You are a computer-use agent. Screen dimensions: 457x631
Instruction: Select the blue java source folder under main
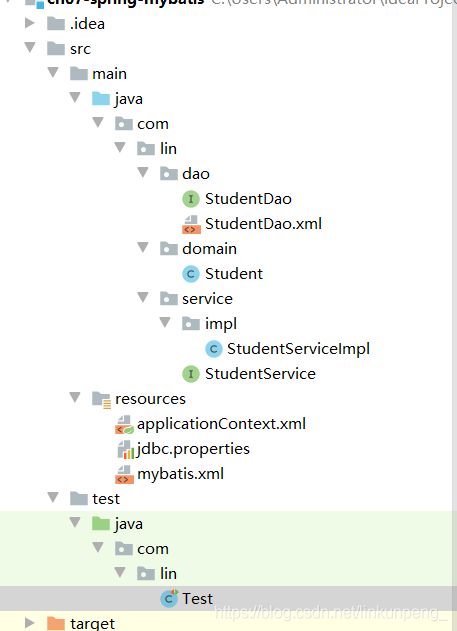(128, 99)
